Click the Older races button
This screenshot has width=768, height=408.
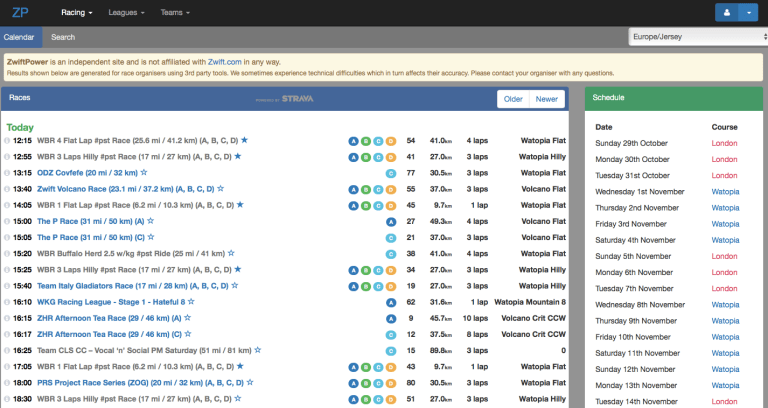513,99
